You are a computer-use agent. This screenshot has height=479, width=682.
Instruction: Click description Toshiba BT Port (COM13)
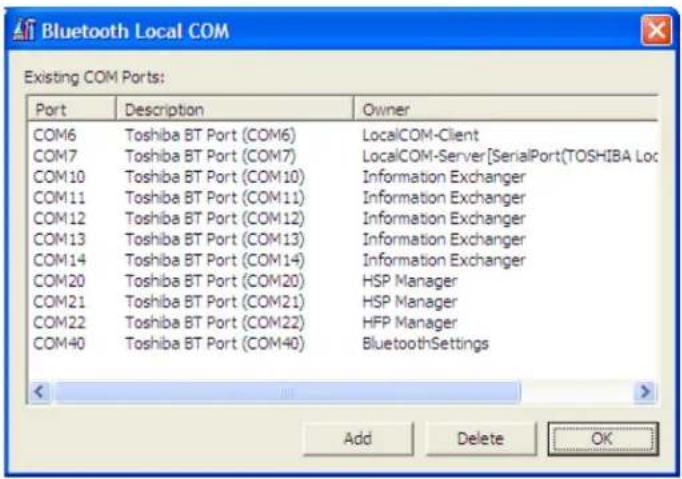tap(215, 240)
